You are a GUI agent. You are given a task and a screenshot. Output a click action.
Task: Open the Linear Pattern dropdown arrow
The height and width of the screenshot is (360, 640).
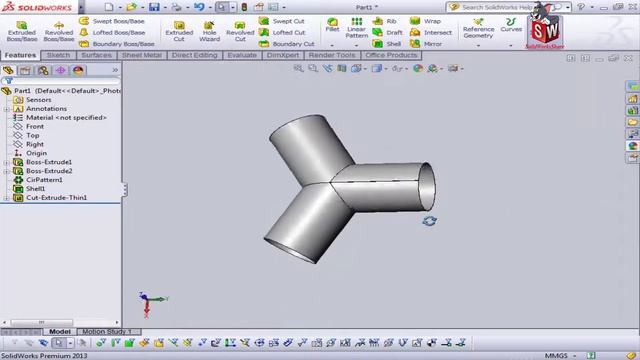coord(357,45)
